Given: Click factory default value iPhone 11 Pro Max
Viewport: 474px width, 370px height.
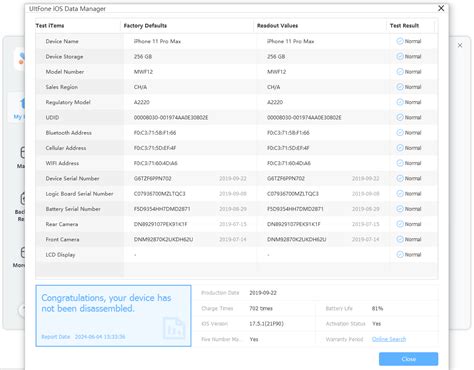Looking at the screenshot, I should click(157, 41).
